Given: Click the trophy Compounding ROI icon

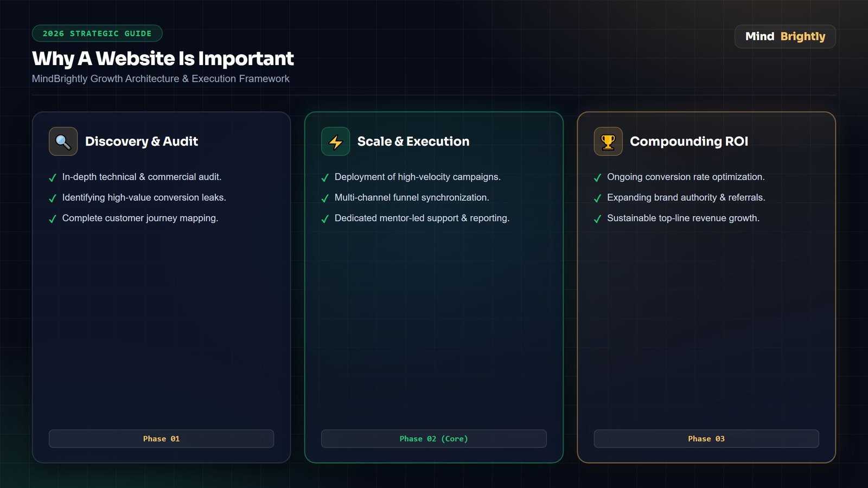Looking at the screenshot, I should click(608, 142).
